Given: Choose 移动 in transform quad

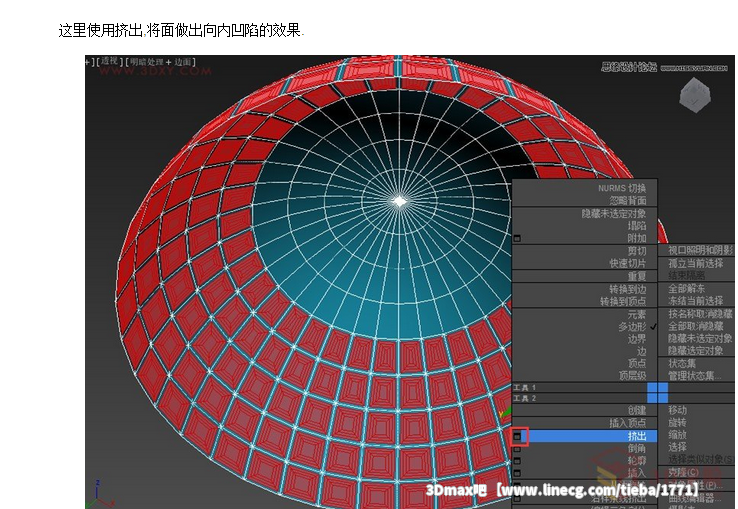Looking at the screenshot, I should pos(678,410).
